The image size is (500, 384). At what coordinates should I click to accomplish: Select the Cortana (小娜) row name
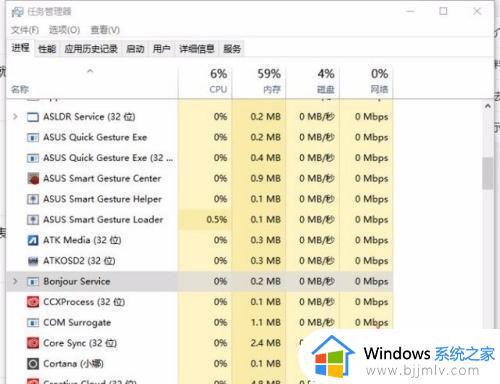(73, 364)
